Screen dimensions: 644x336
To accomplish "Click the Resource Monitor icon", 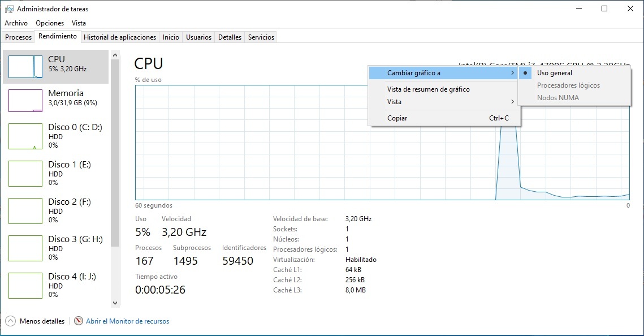I will pos(79,321).
